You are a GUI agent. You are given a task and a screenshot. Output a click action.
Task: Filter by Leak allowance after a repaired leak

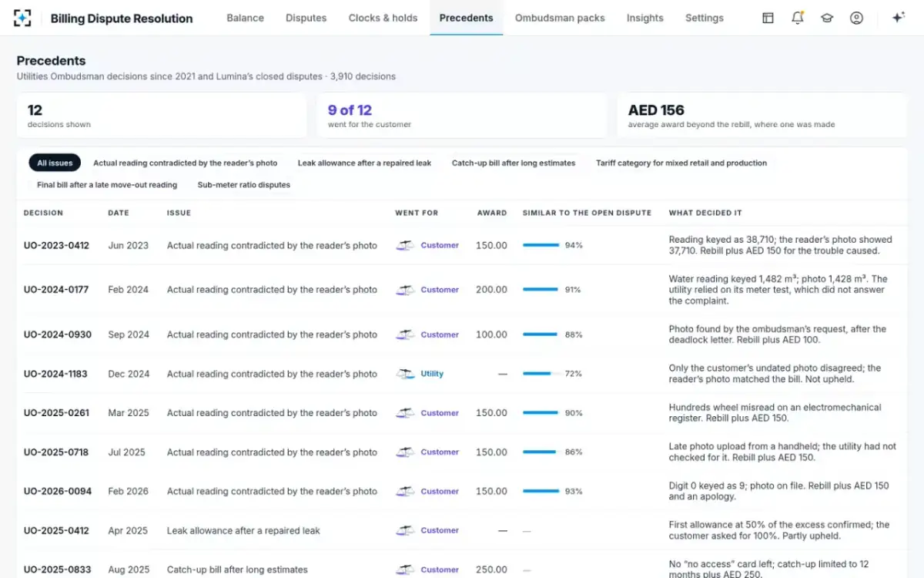point(364,163)
